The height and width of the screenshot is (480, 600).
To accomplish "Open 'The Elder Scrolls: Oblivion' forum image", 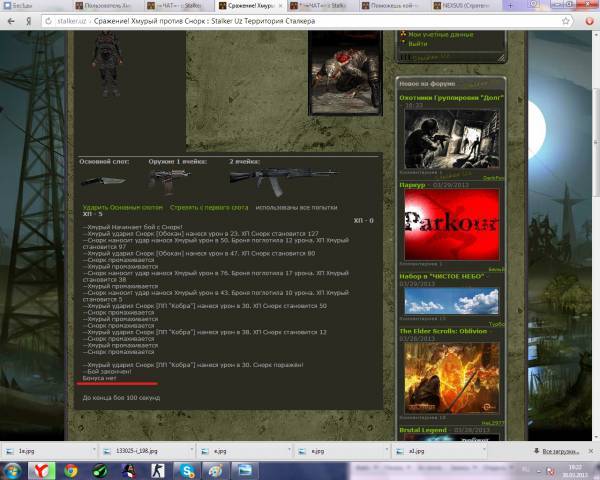I will point(444,377).
